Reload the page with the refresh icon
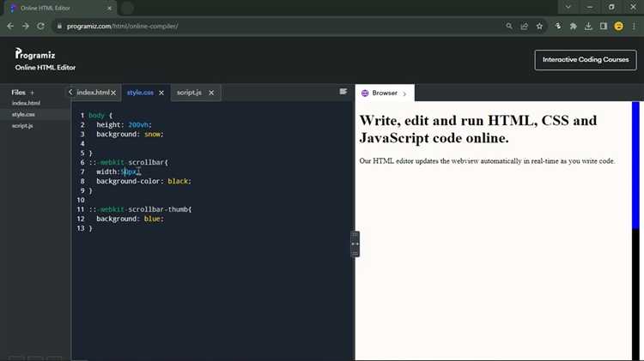 click(40, 27)
